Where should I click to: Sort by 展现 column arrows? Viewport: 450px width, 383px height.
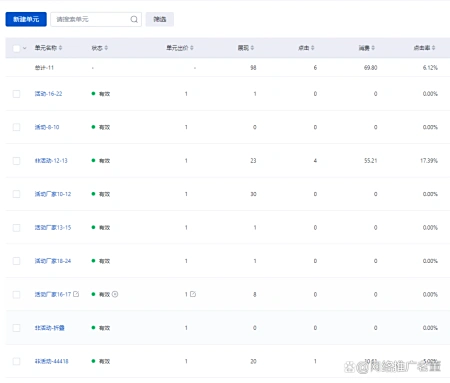[252, 48]
